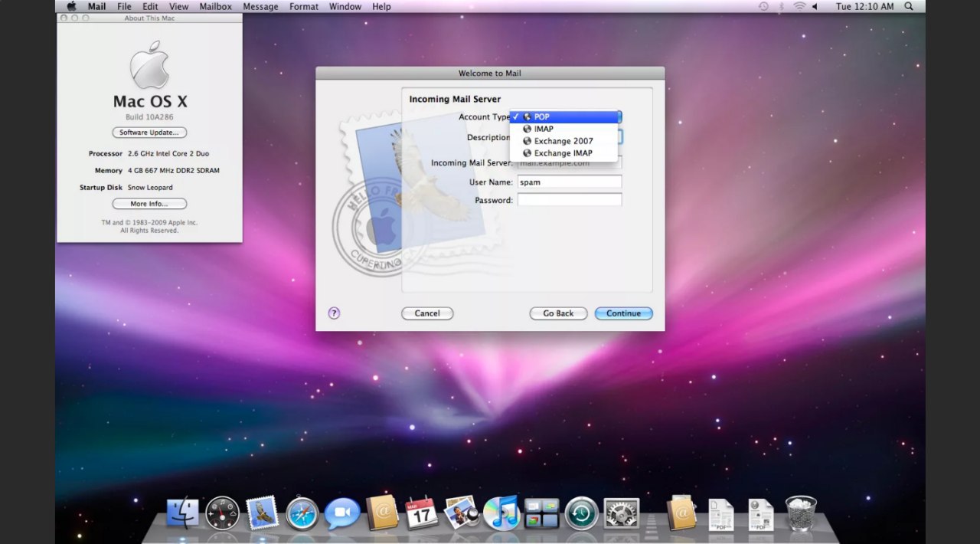980x544 pixels.
Task: Open Address Book next to iChat in Dock
Action: pyautogui.click(x=382, y=513)
